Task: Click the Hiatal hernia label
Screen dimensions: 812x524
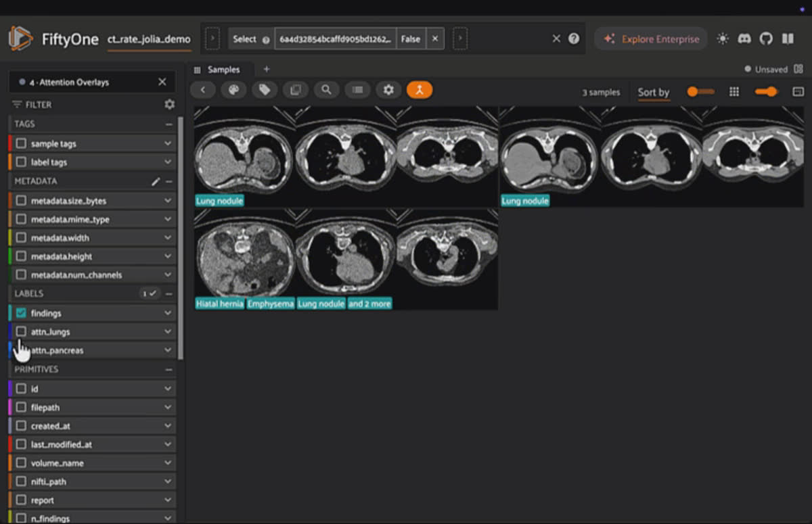Action: click(x=220, y=304)
